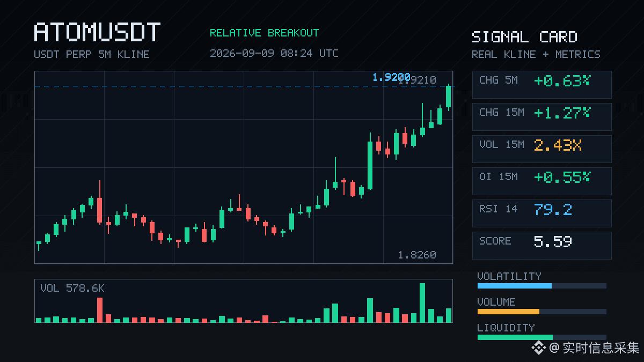Select the OI 15M metric card

pos(541,181)
